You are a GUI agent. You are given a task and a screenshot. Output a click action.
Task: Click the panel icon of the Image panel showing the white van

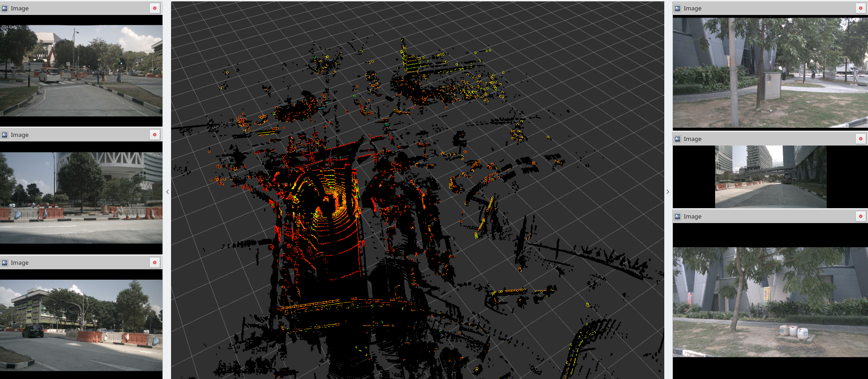[5, 8]
